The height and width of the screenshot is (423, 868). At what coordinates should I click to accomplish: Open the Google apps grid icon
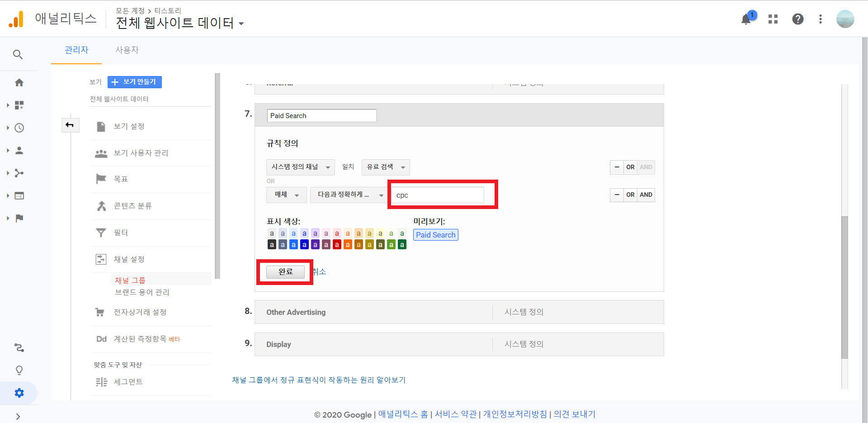[x=773, y=19]
